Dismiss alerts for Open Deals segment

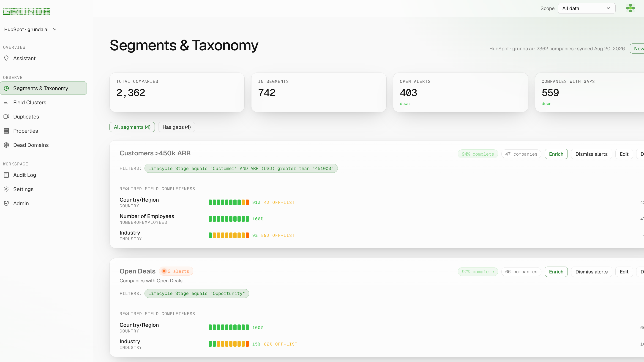click(x=592, y=272)
